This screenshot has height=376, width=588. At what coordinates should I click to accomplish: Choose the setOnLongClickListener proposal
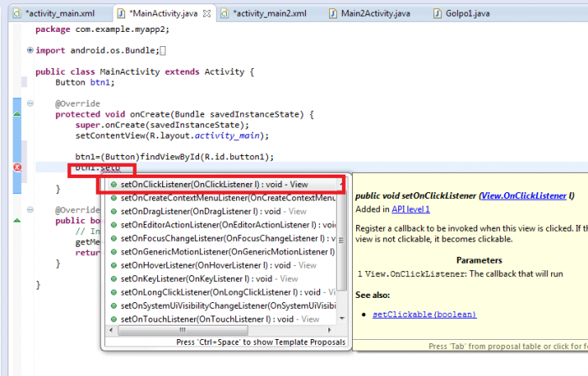coord(222,292)
